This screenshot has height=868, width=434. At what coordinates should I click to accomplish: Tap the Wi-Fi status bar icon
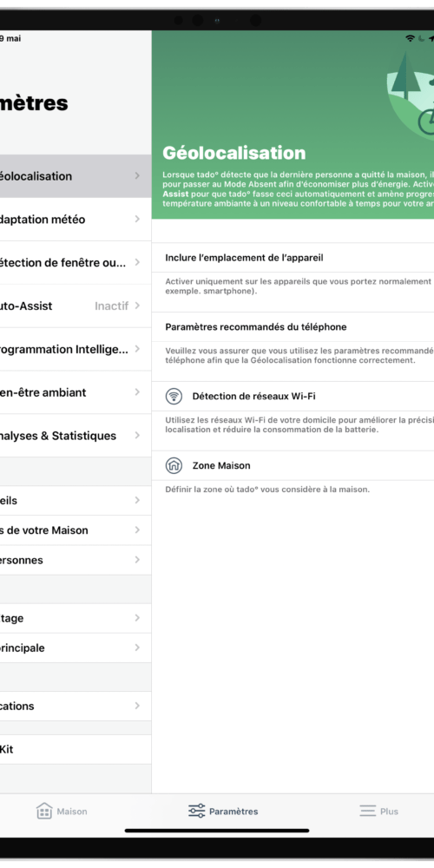(x=410, y=39)
